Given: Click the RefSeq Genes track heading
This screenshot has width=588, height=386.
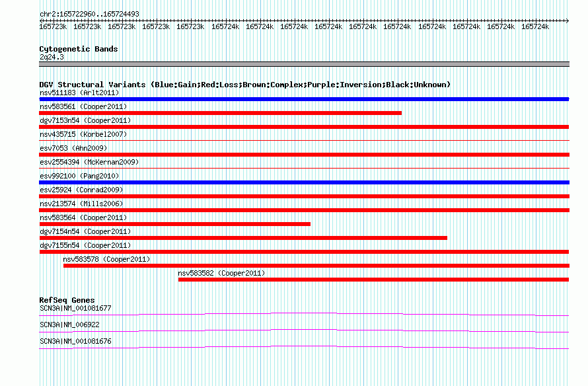Looking at the screenshot, I should coord(67,300).
